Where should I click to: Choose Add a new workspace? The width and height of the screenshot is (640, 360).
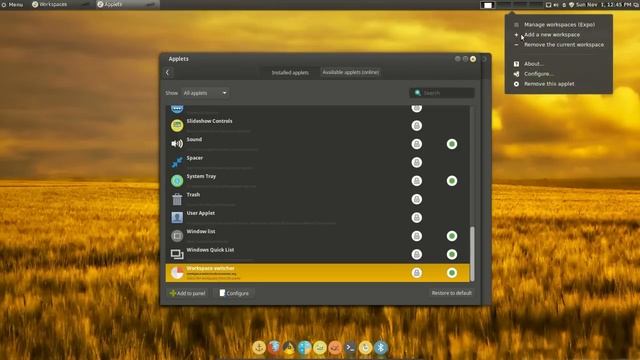point(552,35)
